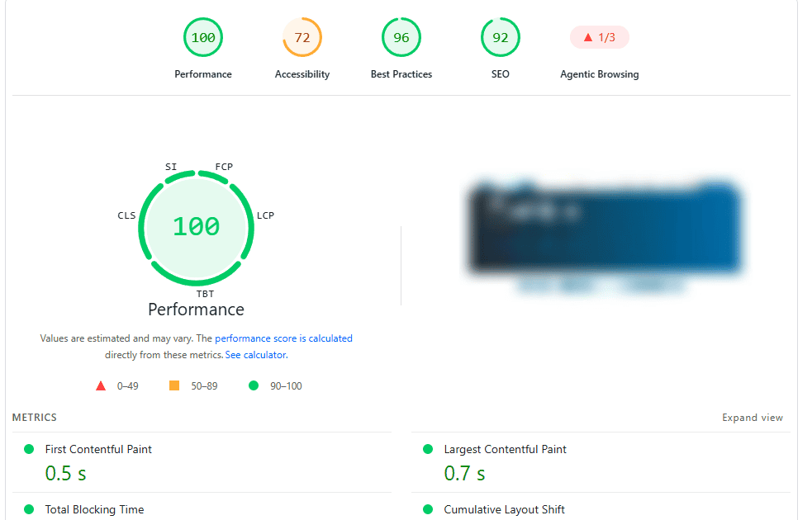Click green status dot beside Cumulative Layout Shift
The image size is (812, 520).
(428, 509)
